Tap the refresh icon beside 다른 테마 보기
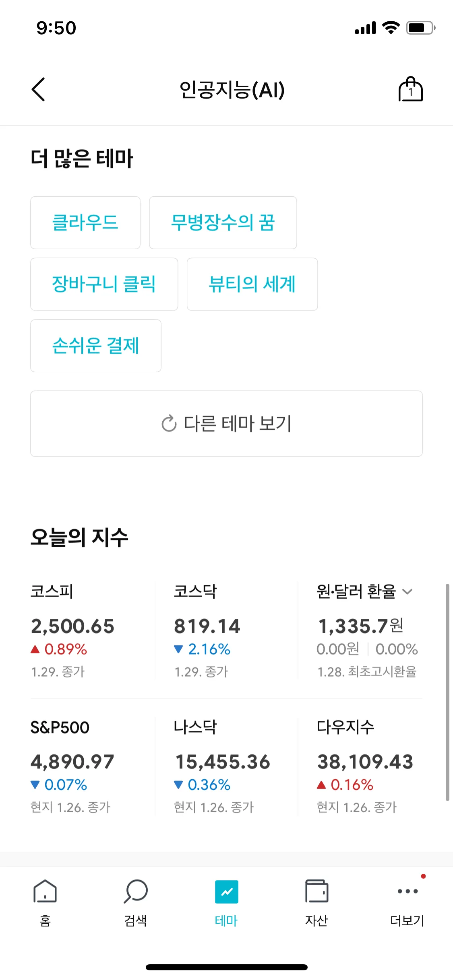Viewport: 453px width, 980px height. coord(169,424)
